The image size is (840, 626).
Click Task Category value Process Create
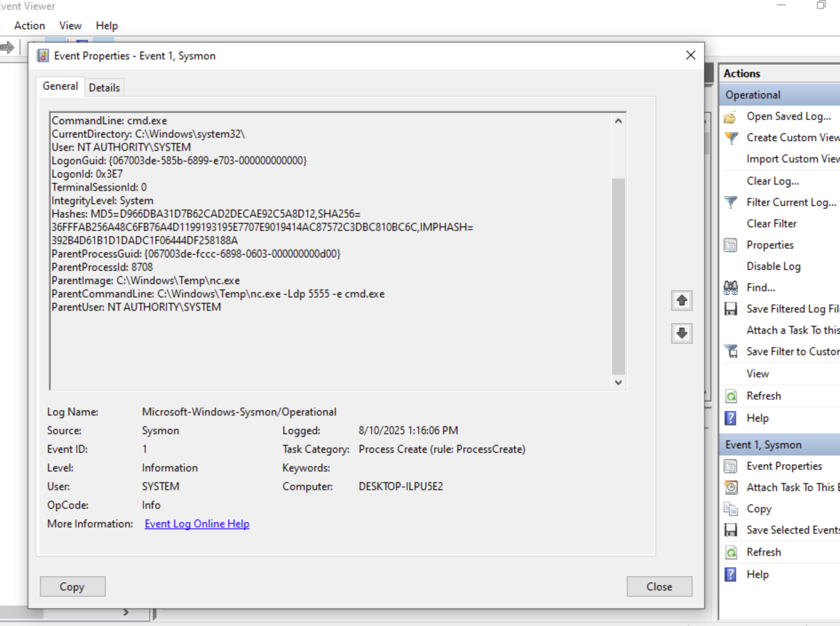click(442, 449)
